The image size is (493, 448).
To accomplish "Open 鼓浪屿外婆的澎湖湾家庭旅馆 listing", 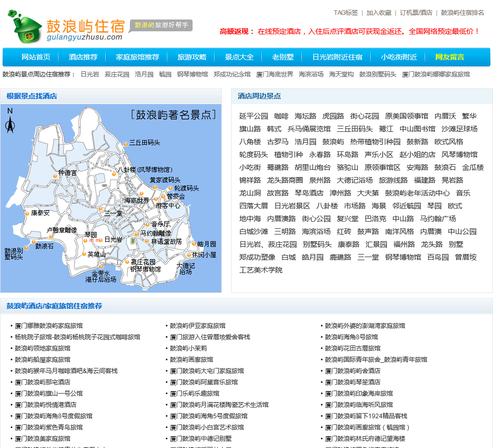I will click(x=365, y=325).
